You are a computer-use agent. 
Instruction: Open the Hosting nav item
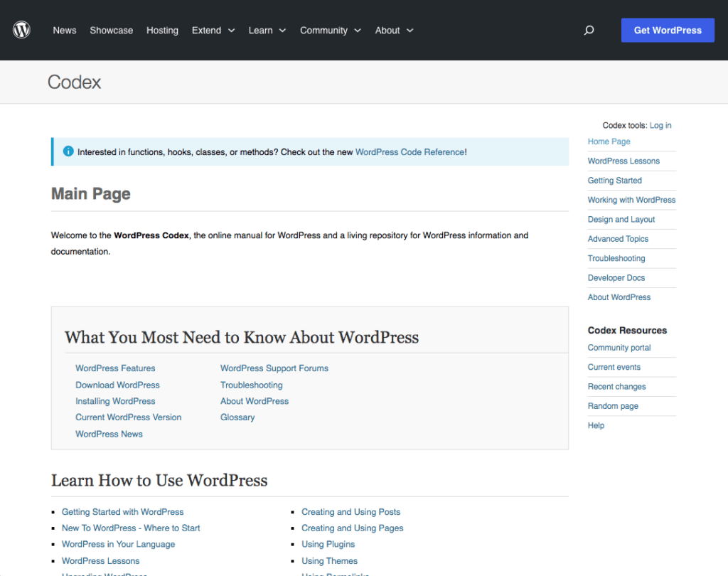click(163, 30)
